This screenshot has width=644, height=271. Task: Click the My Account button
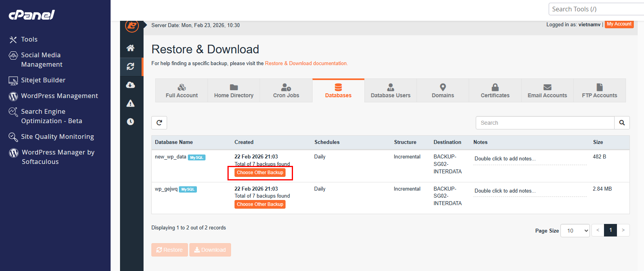pos(619,24)
